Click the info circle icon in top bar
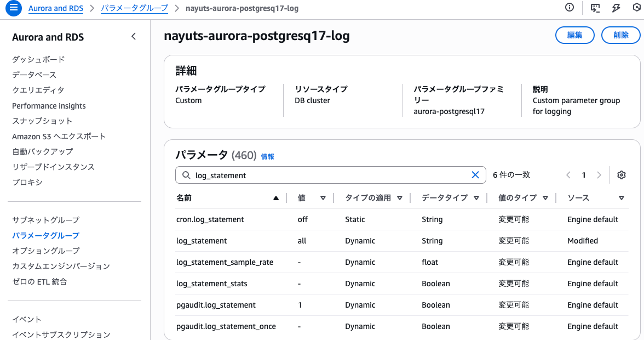Screen dimensions: 644x340 (570, 8)
